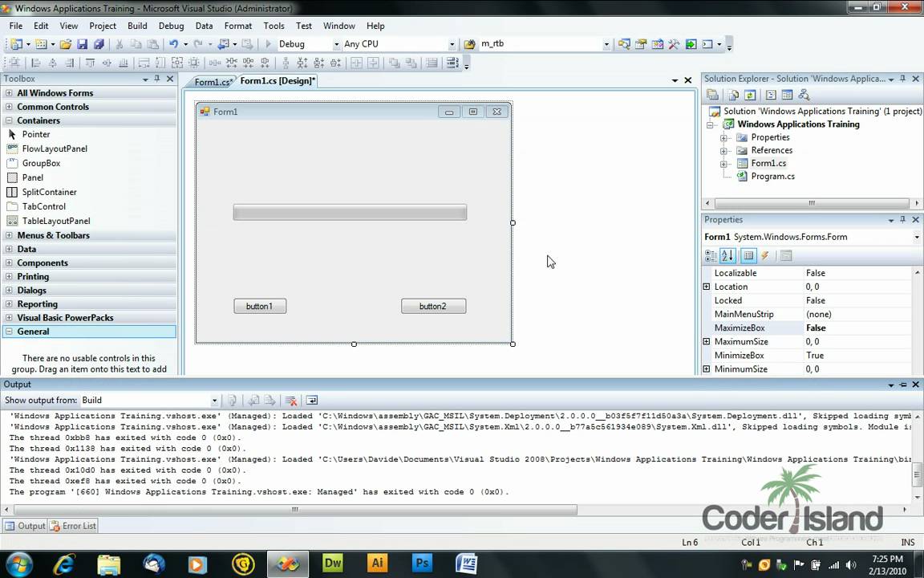This screenshot has height=578, width=924.
Task: Open Internet Explorer from the taskbar
Action: (63, 564)
